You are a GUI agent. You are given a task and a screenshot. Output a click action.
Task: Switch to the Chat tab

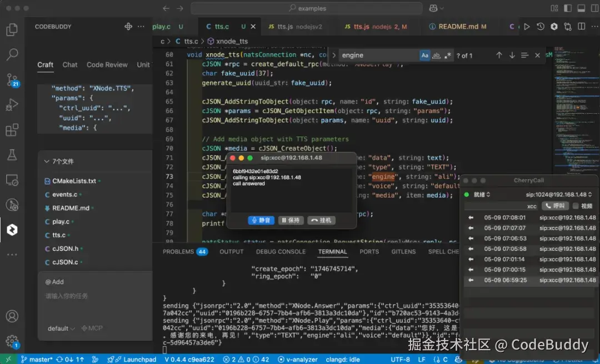[x=70, y=64]
